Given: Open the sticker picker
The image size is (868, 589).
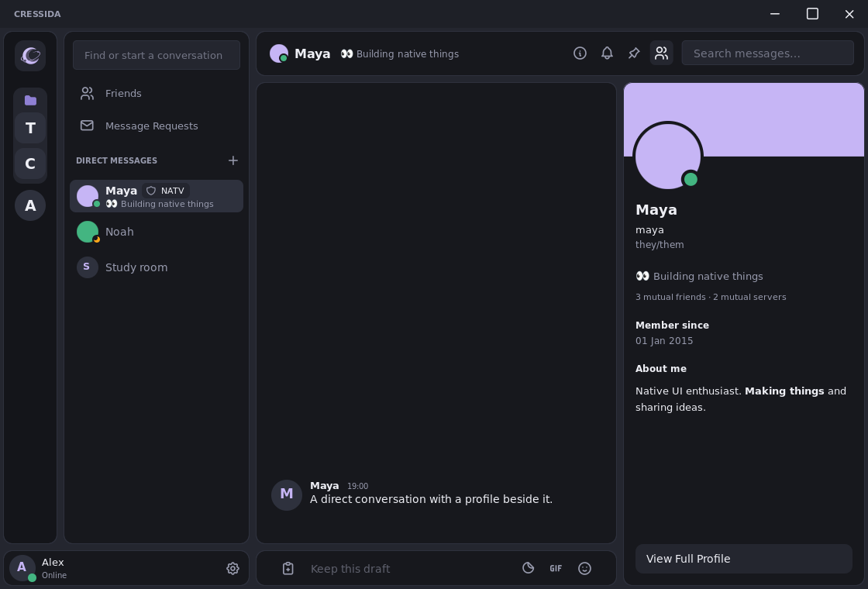Looking at the screenshot, I should [x=528, y=568].
